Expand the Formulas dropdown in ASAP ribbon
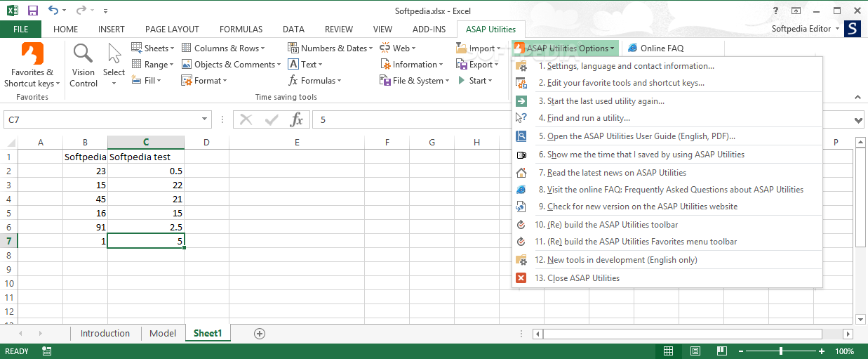This screenshot has height=359, width=868. pos(314,81)
